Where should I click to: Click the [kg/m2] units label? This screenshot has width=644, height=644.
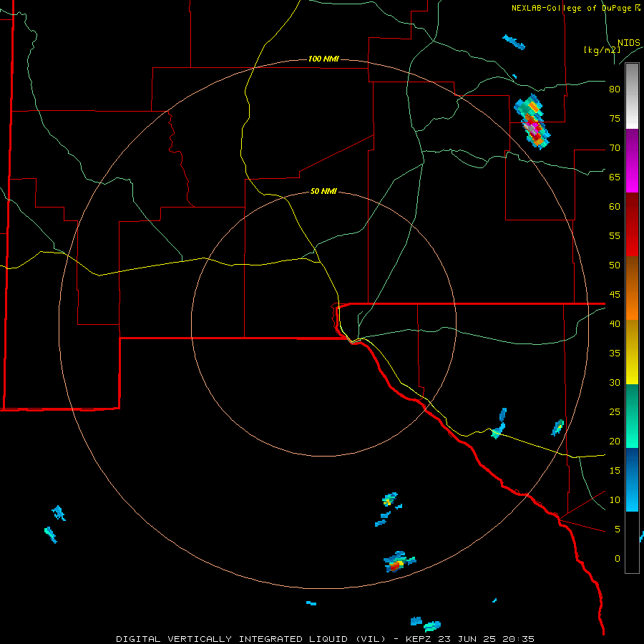(602, 50)
